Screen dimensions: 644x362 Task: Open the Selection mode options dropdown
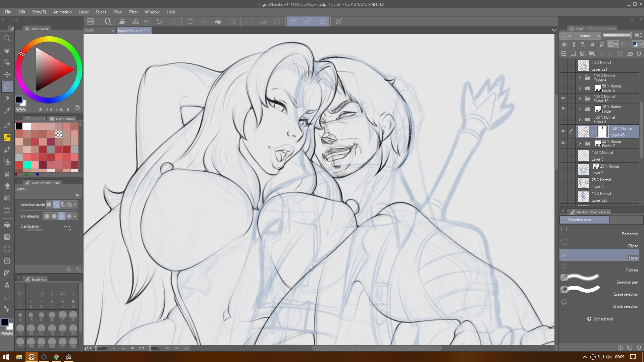(75, 204)
